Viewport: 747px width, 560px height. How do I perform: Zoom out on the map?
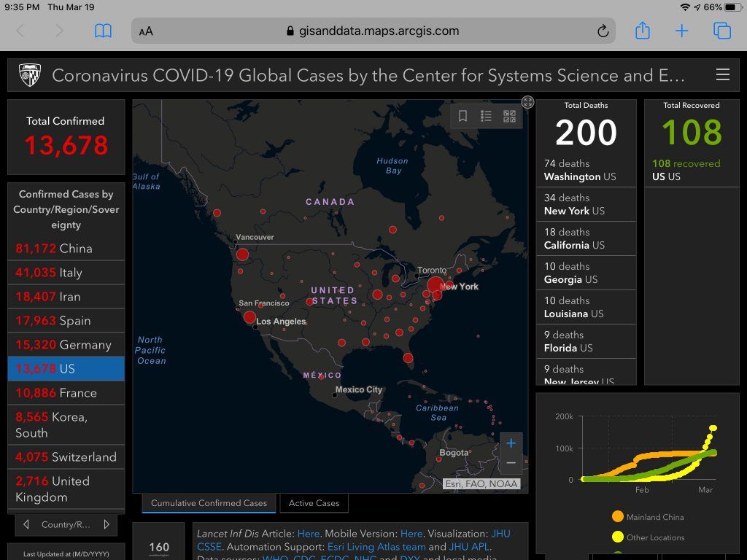(x=511, y=463)
